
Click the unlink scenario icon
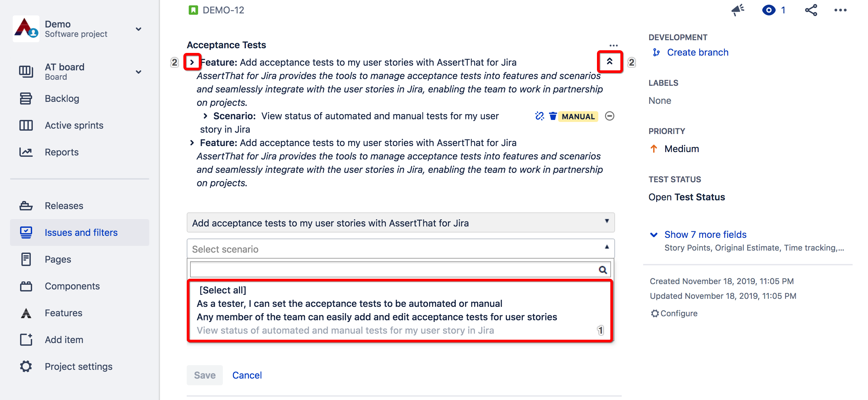pos(539,116)
